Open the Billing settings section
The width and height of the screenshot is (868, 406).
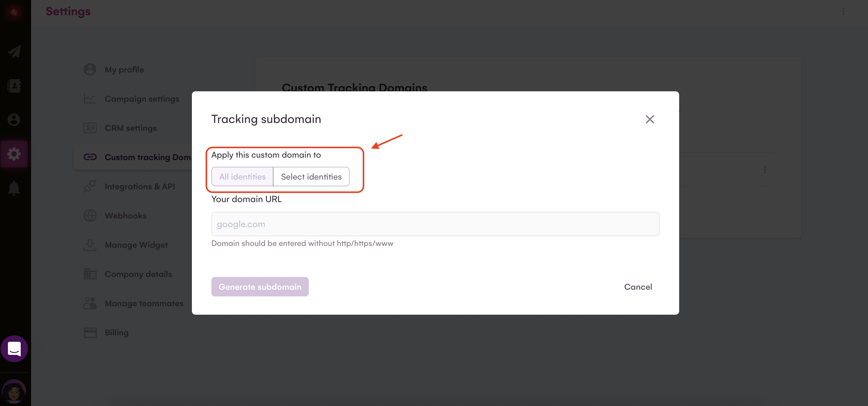116,333
